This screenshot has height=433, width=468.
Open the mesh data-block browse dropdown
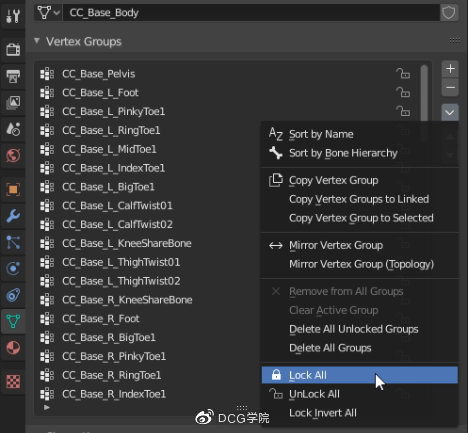click(48, 13)
